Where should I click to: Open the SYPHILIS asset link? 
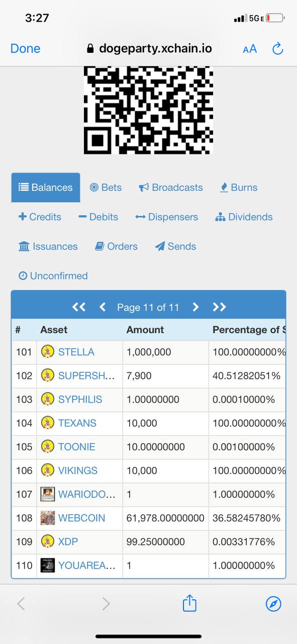80,399
